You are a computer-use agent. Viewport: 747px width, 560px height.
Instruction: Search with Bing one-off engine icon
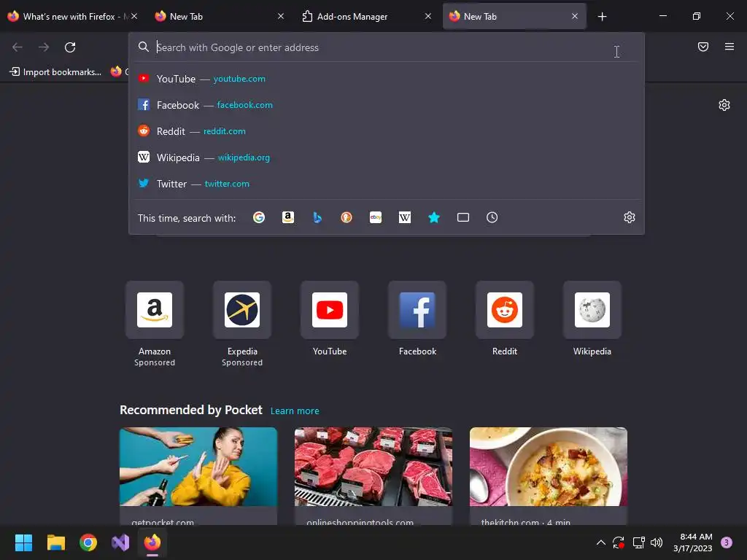(x=317, y=217)
